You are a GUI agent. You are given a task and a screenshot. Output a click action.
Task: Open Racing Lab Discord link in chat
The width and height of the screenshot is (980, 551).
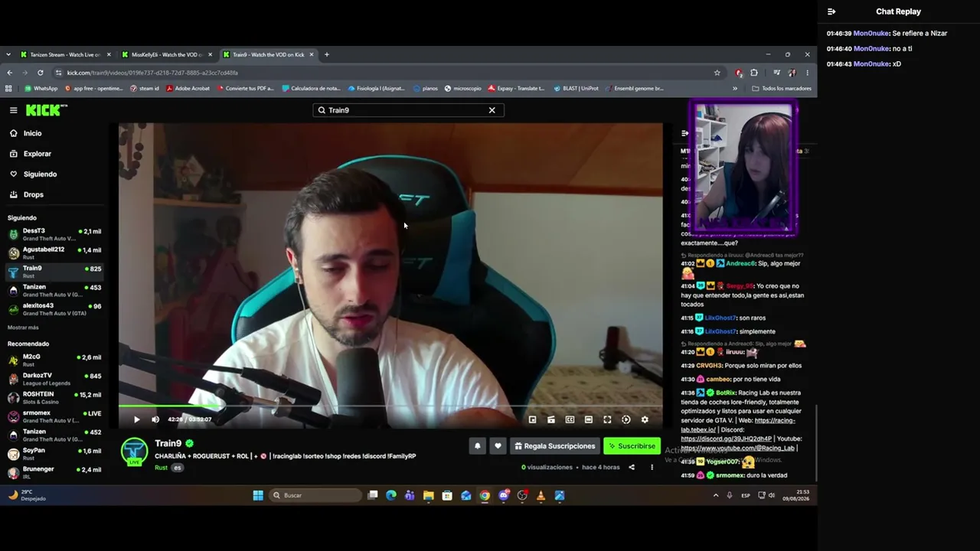click(x=726, y=439)
